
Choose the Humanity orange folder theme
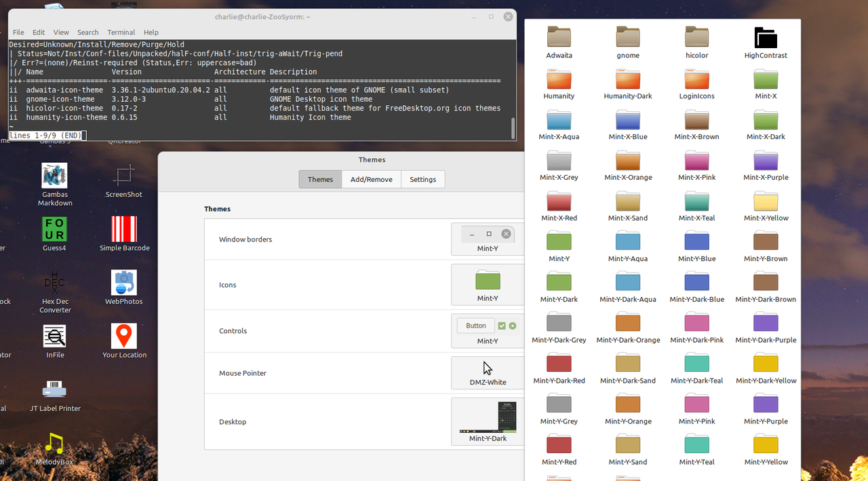pos(559,84)
